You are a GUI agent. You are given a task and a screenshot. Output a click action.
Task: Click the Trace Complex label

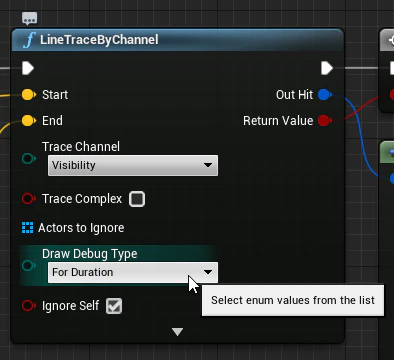(x=82, y=199)
